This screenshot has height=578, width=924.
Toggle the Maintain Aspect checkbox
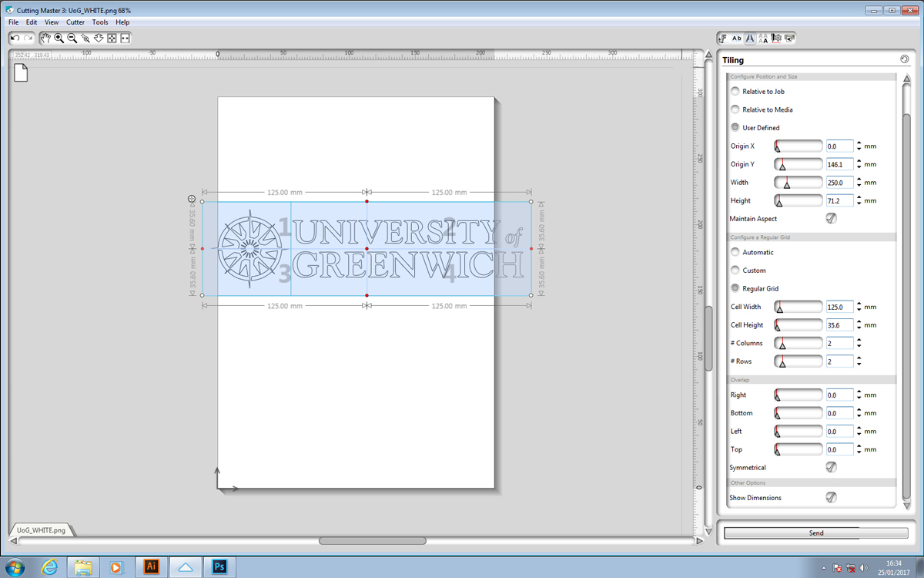(x=831, y=219)
